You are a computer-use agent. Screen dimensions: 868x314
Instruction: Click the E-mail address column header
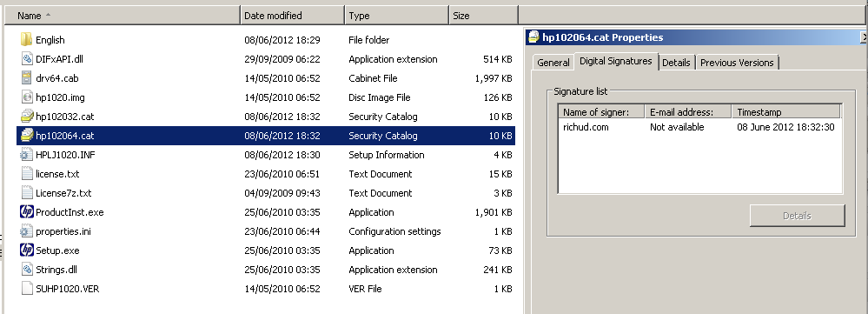688,112
